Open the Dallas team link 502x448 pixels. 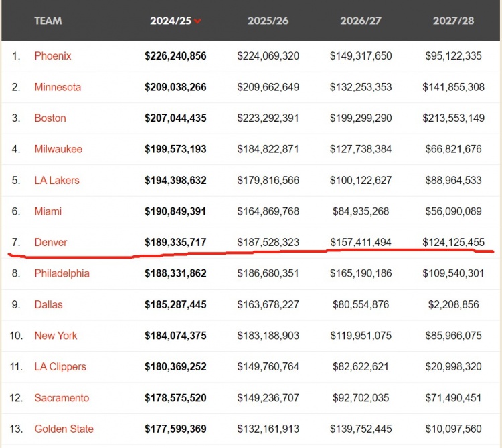pyautogui.click(x=48, y=304)
